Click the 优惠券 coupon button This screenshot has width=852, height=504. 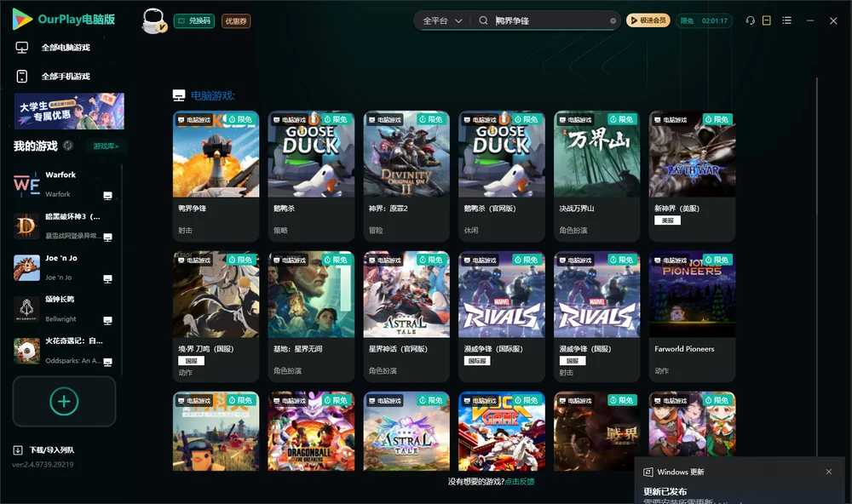pyautogui.click(x=236, y=21)
